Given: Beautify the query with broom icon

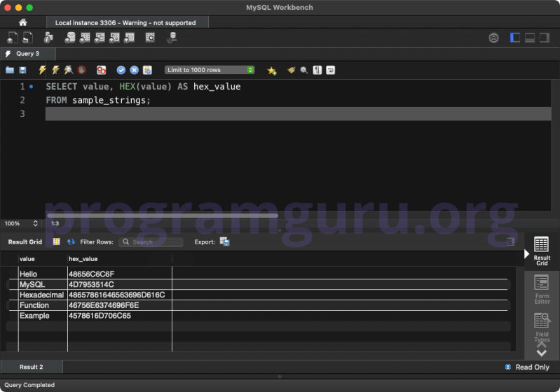Looking at the screenshot, I should (291, 70).
